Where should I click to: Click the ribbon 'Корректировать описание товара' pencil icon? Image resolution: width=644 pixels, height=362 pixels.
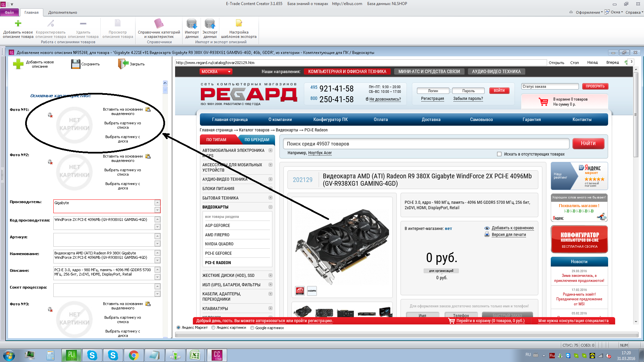[51, 23]
